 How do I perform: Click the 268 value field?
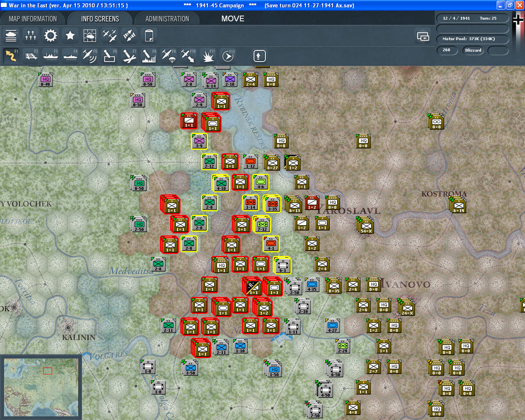click(447, 50)
